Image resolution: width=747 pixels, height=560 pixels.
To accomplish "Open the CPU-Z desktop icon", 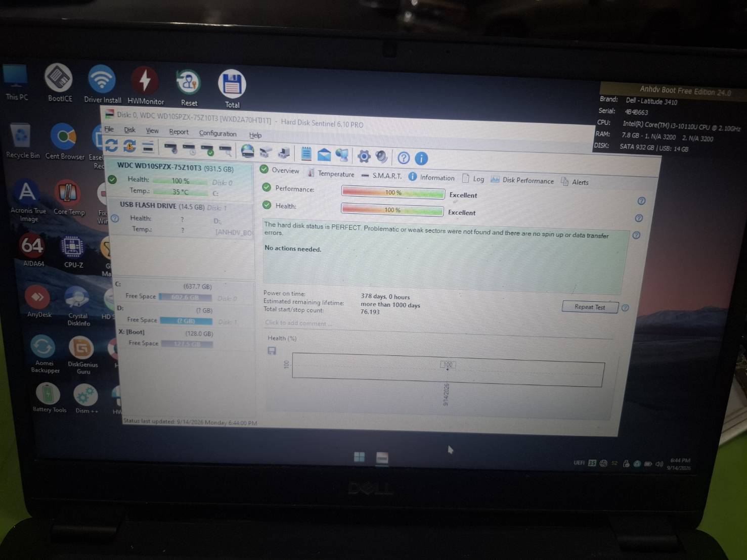I will tap(73, 252).
